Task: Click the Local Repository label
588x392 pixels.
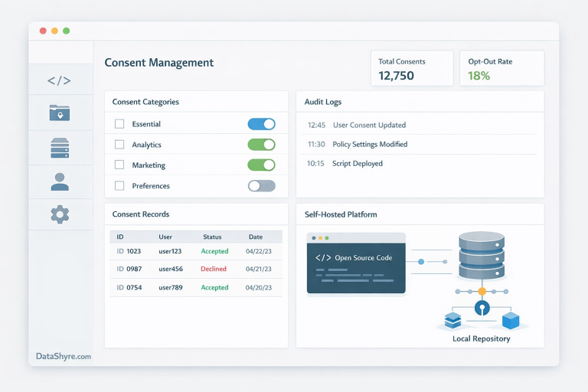Action: [x=481, y=338]
